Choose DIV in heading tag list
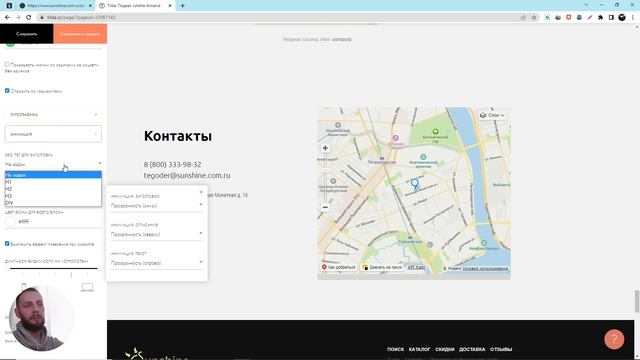The height and width of the screenshot is (360, 640). click(x=53, y=202)
